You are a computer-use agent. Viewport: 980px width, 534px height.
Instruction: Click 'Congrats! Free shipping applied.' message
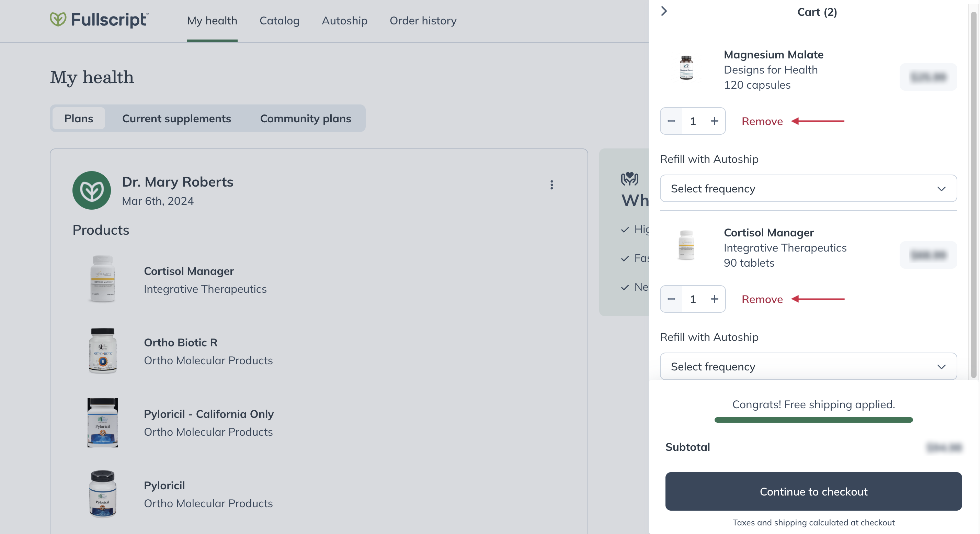(x=813, y=404)
